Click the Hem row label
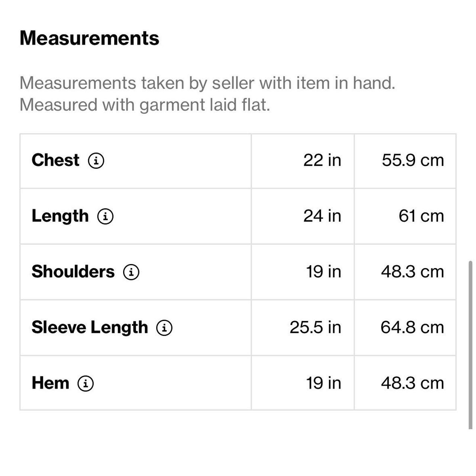Viewport: 476px width, 476px height. [x=50, y=383]
